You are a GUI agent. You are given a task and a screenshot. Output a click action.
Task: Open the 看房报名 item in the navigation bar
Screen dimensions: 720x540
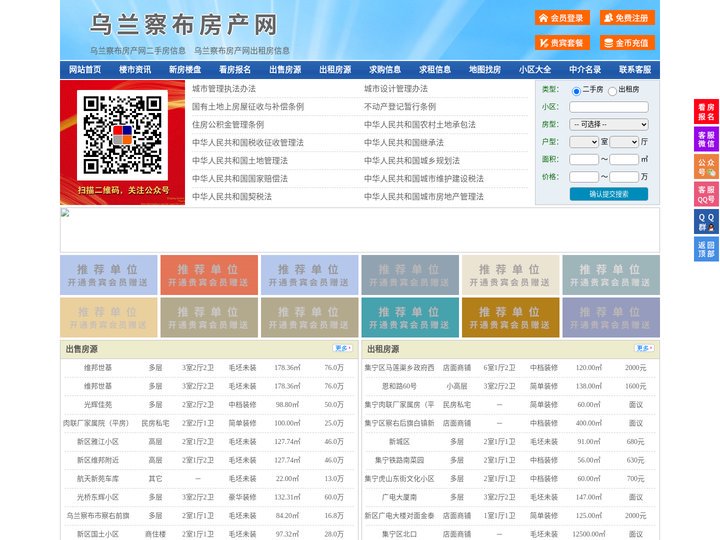point(235,70)
